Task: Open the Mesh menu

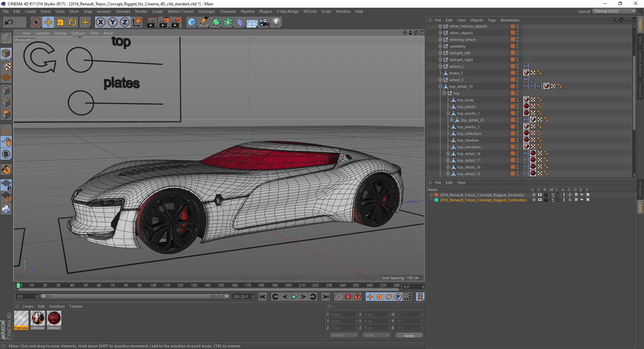Action: (74, 11)
